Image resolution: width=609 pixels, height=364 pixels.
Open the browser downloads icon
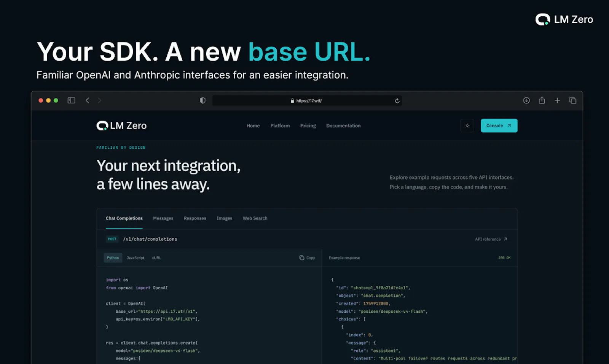point(526,100)
